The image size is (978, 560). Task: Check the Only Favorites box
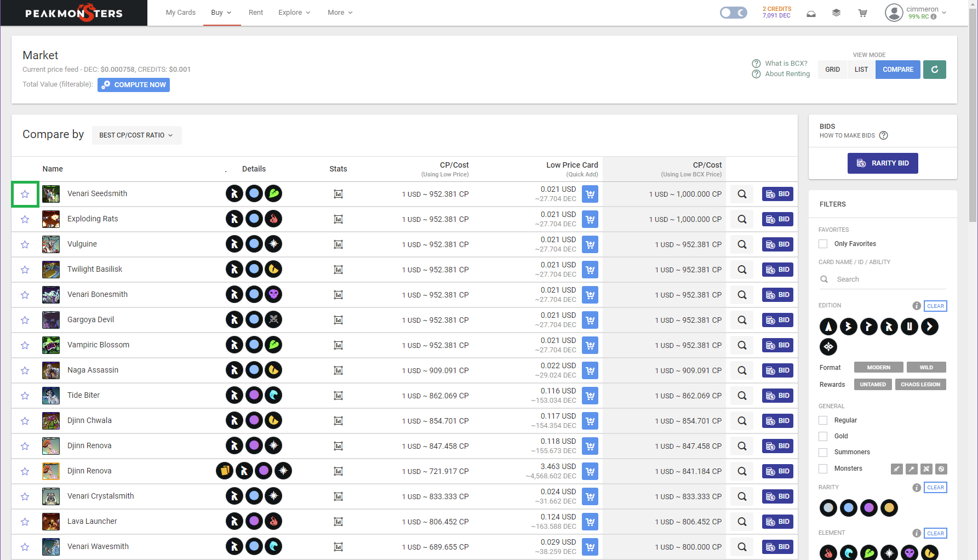point(823,244)
